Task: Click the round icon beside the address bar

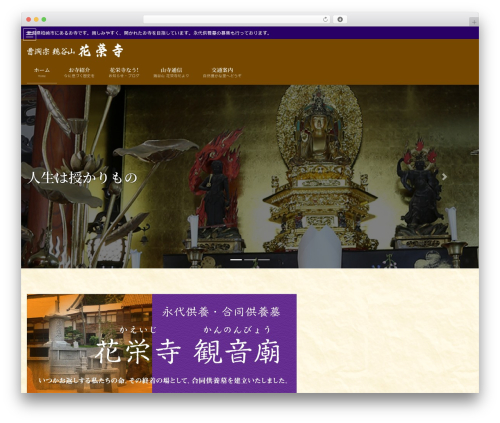Action: click(340, 19)
